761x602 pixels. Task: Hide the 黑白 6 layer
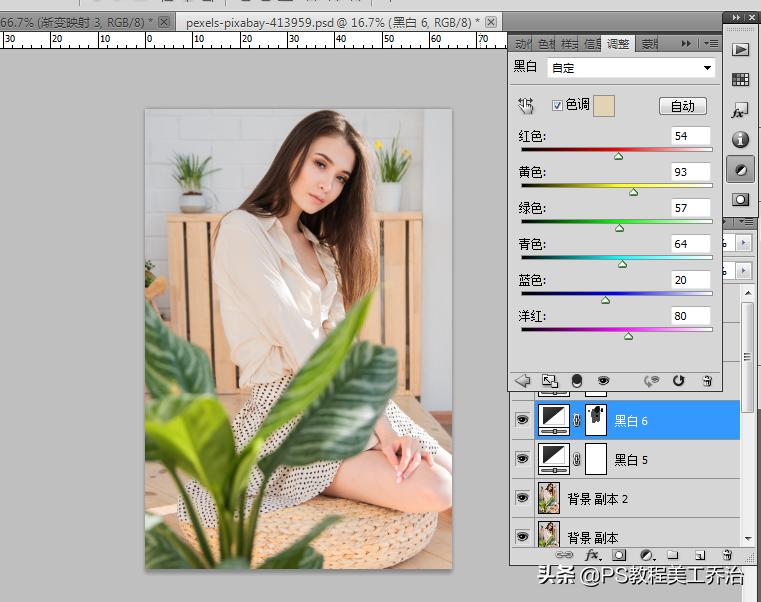point(522,420)
